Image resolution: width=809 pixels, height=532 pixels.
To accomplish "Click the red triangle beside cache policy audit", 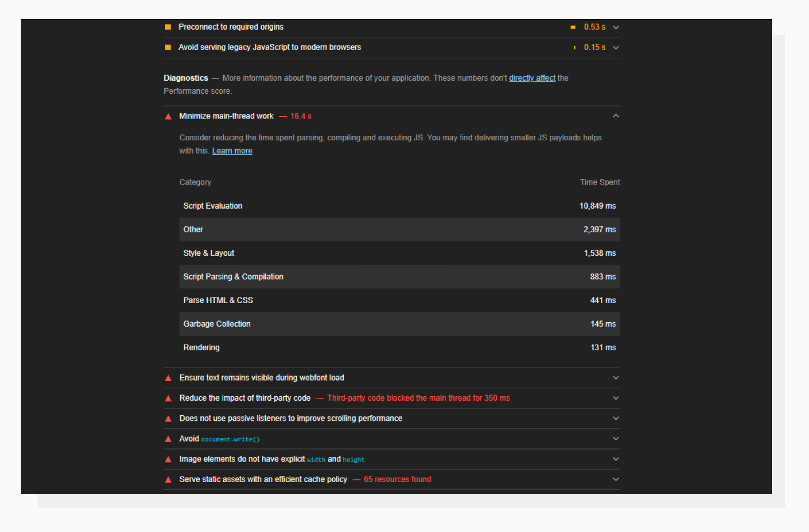I will click(x=168, y=479).
